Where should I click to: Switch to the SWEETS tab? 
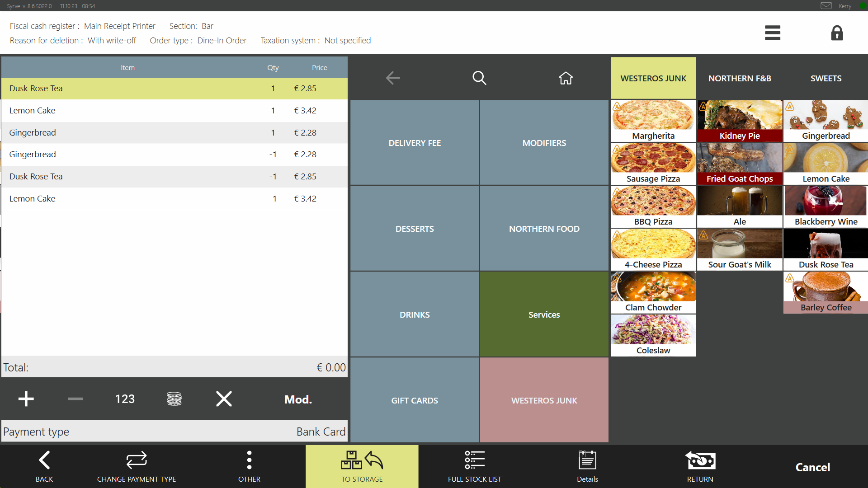(x=826, y=78)
